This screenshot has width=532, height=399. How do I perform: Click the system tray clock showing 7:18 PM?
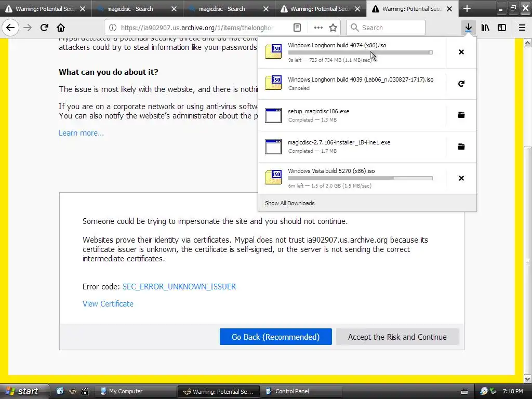pyautogui.click(x=513, y=391)
